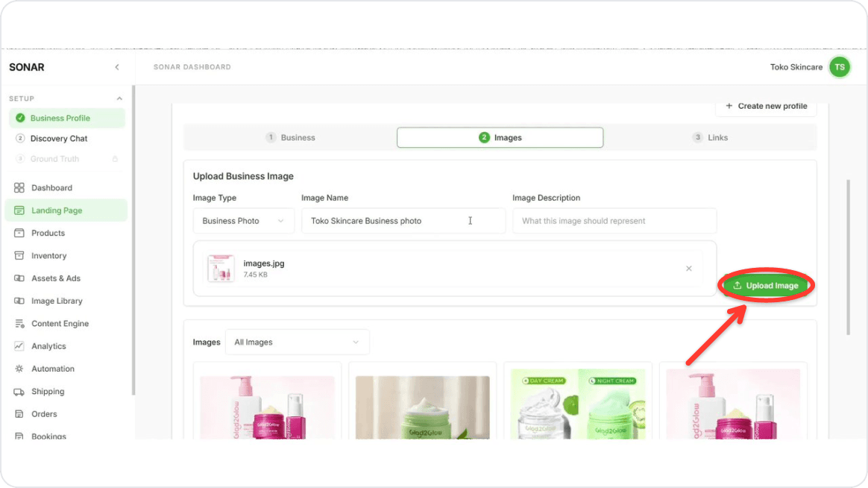Switch to the Links step tab
This screenshot has width=868, height=488.
[x=710, y=137]
